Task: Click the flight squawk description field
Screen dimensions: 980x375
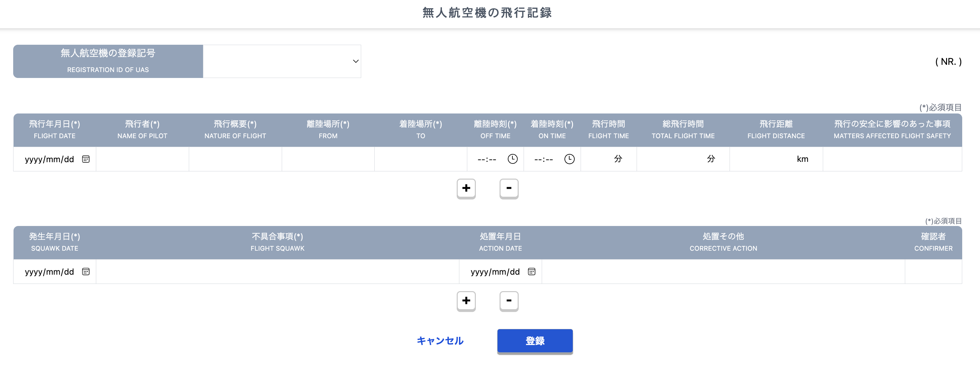Action: point(277,271)
